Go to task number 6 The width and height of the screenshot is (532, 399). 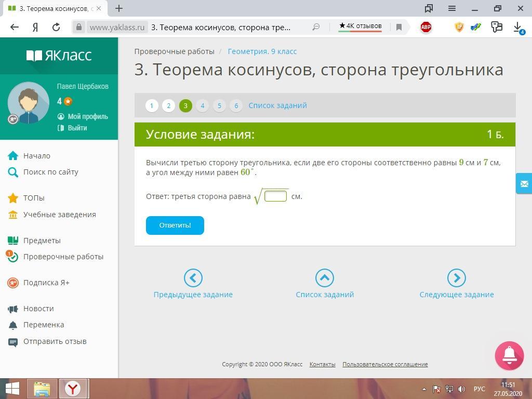pyautogui.click(x=236, y=106)
